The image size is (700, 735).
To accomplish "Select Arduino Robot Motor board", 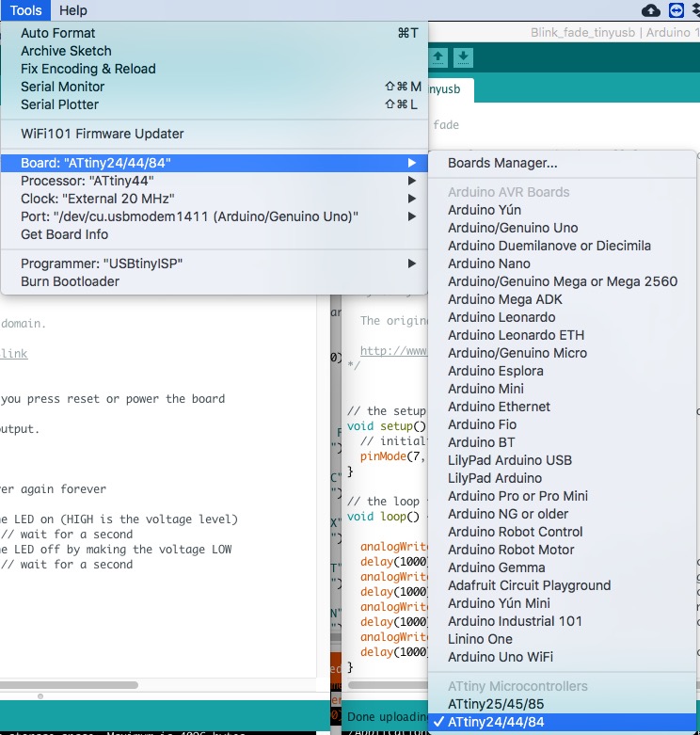I will (x=563, y=550).
